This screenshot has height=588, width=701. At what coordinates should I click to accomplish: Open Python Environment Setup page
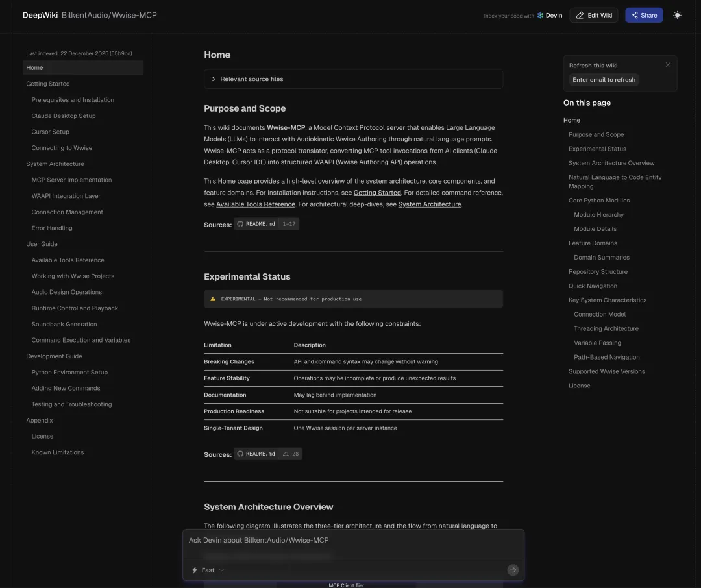pos(69,373)
